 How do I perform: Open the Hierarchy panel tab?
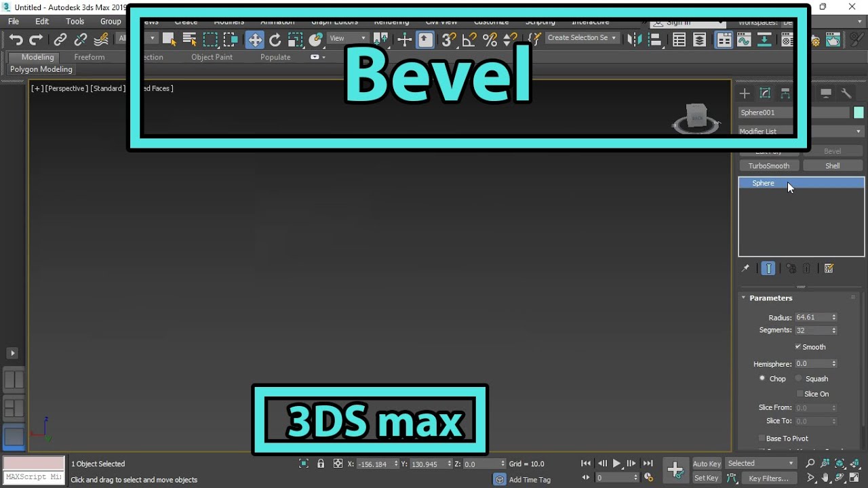pos(785,94)
